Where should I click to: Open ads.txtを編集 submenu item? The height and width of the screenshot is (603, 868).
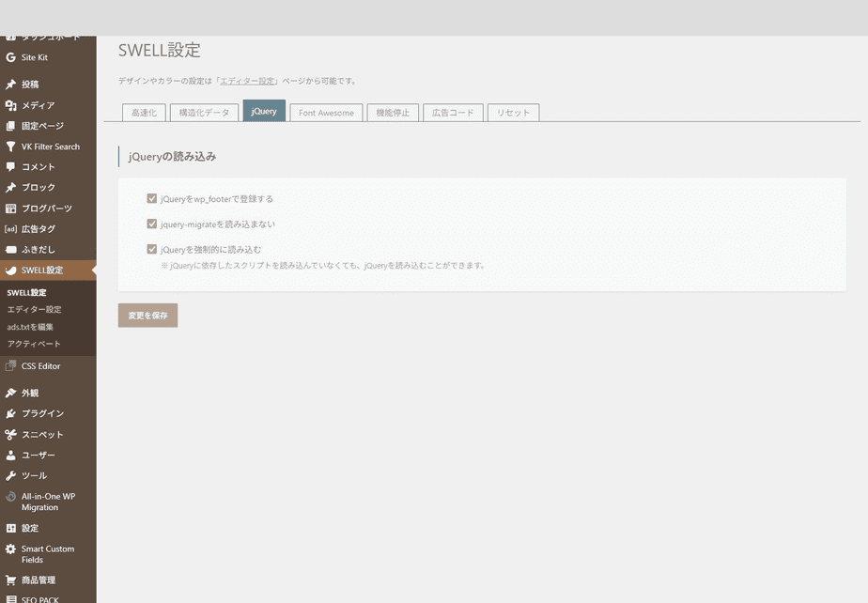(x=30, y=327)
